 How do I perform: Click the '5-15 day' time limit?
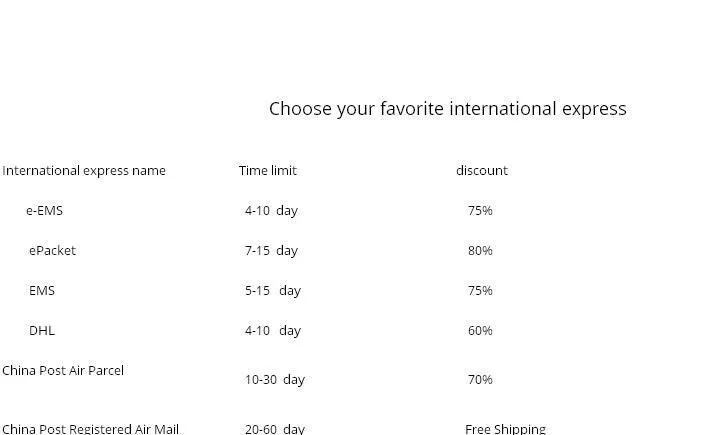(x=273, y=291)
